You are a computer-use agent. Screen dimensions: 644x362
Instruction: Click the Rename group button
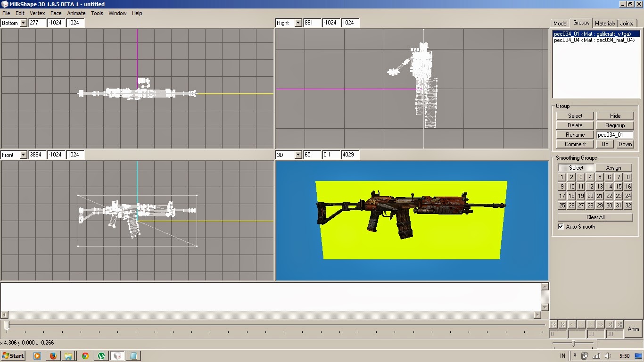[575, 135]
